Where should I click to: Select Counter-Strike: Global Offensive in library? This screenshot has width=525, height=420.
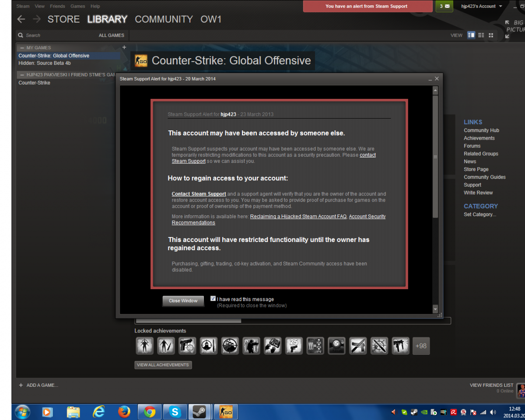tap(68, 56)
